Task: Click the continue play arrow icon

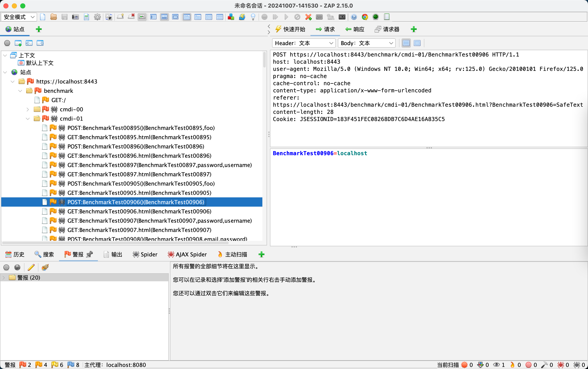Action: 286,17
